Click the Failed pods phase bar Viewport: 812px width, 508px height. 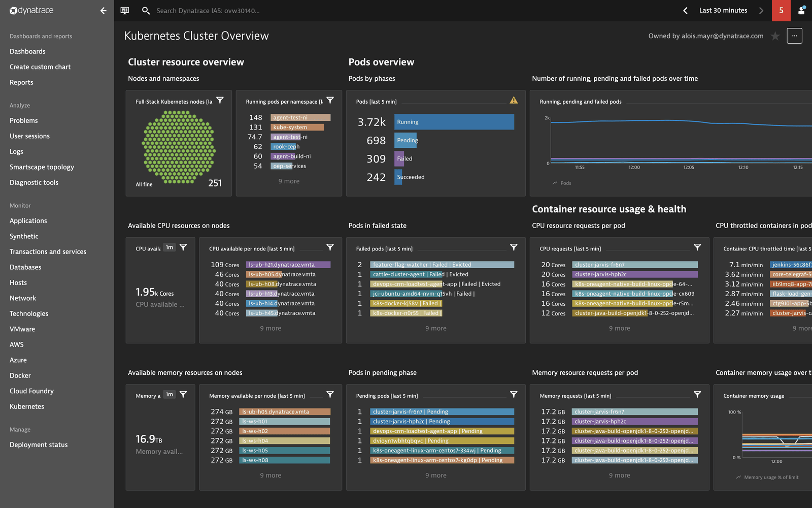399,158
